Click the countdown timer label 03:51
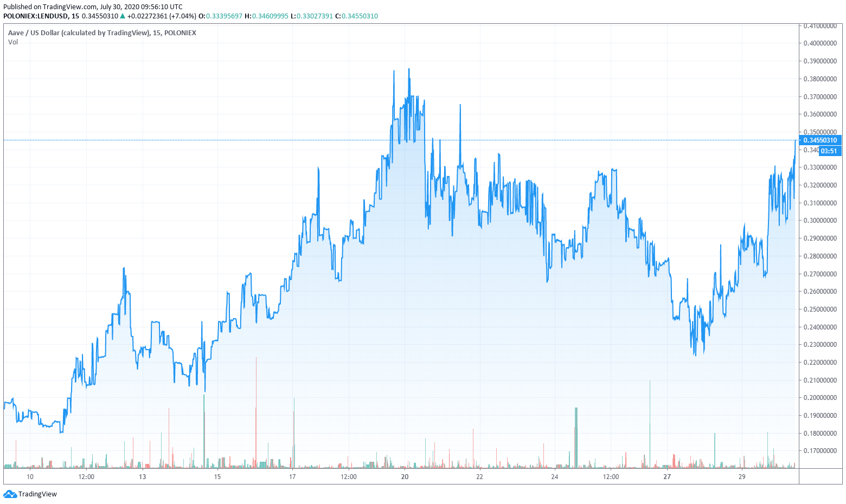The height and width of the screenshot is (504, 846). click(x=829, y=151)
